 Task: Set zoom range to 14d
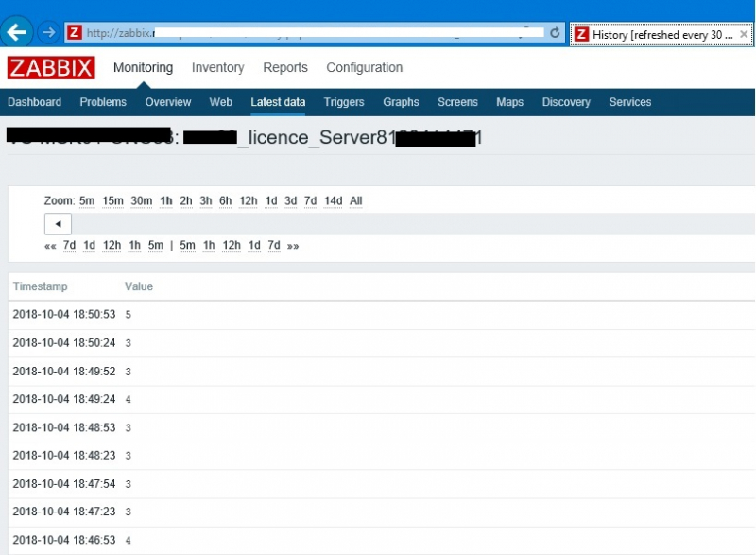pos(333,201)
